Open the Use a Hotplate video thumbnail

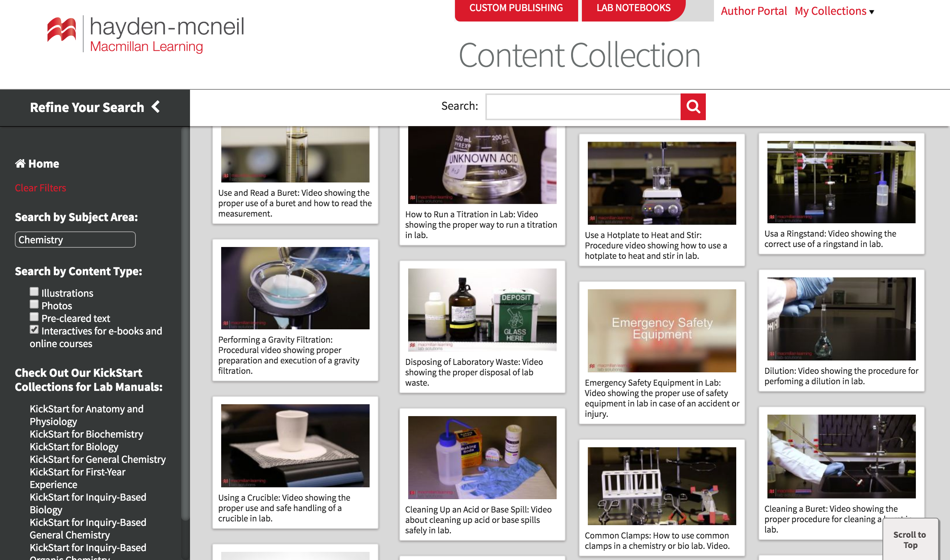tap(662, 183)
